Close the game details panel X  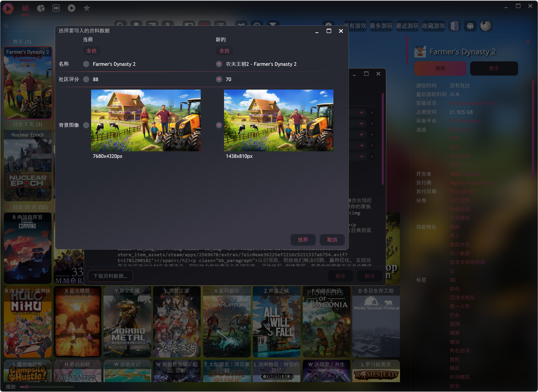click(x=528, y=41)
